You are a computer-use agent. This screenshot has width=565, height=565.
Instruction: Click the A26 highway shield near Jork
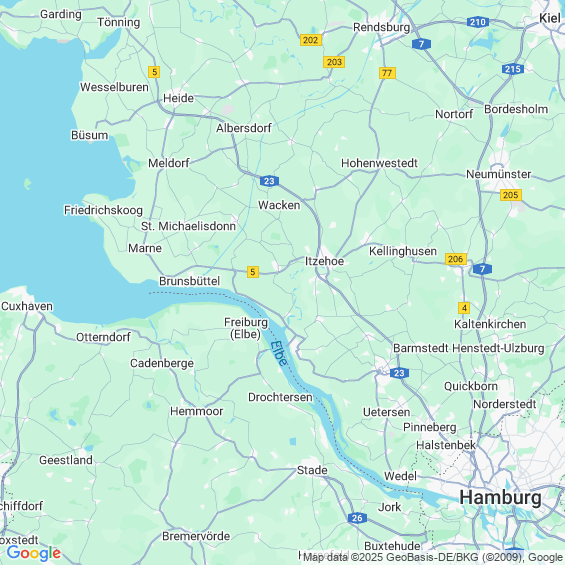[x=357, y=518]
